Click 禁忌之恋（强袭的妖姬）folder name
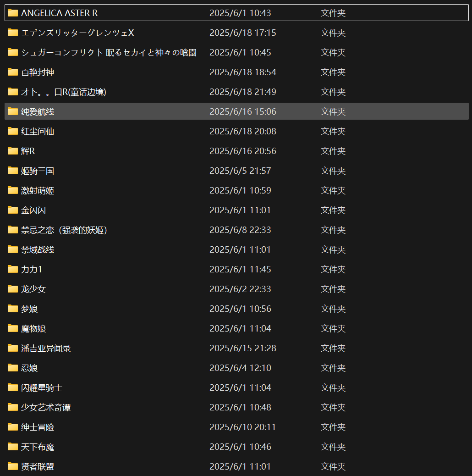This screenshot has width=472, height=476. [64, 230]
